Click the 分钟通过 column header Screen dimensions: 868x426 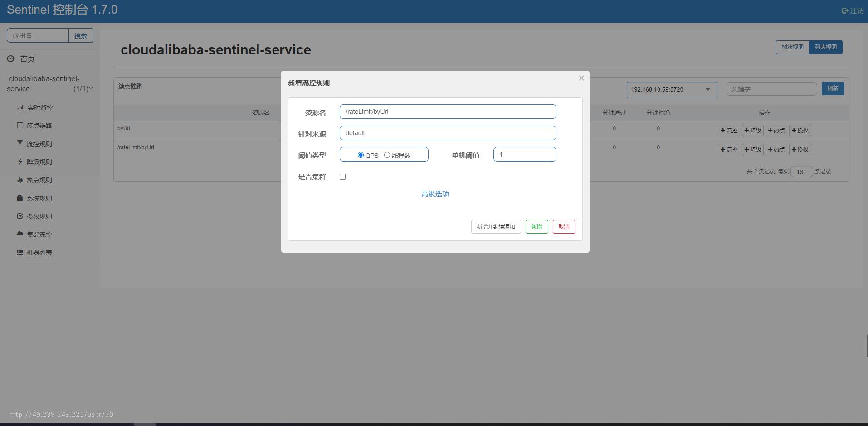pyautogui.click(x=614, y=113)
